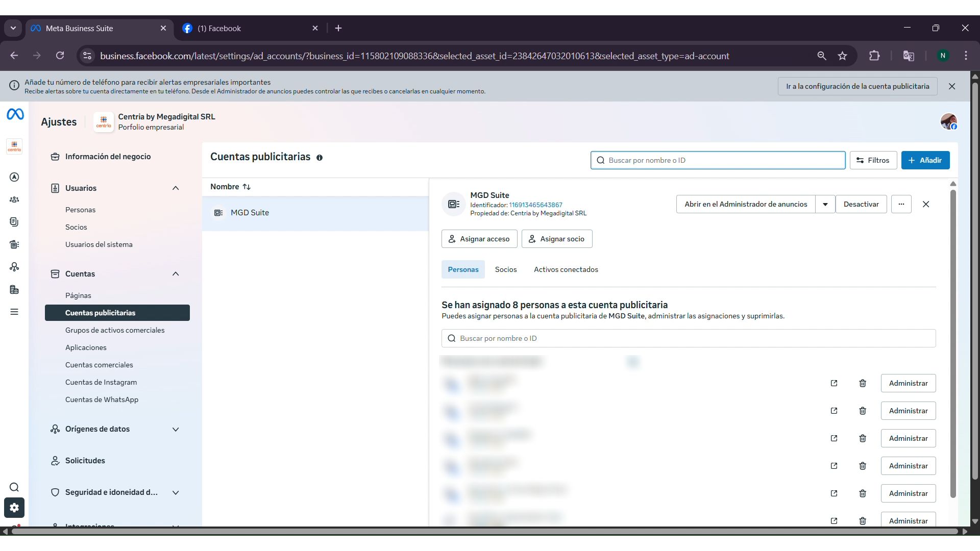The width and height of the screenshot is (980, 551).
Task: Open Información del negocio in the settings menu
Action: [x=108, y=157]
